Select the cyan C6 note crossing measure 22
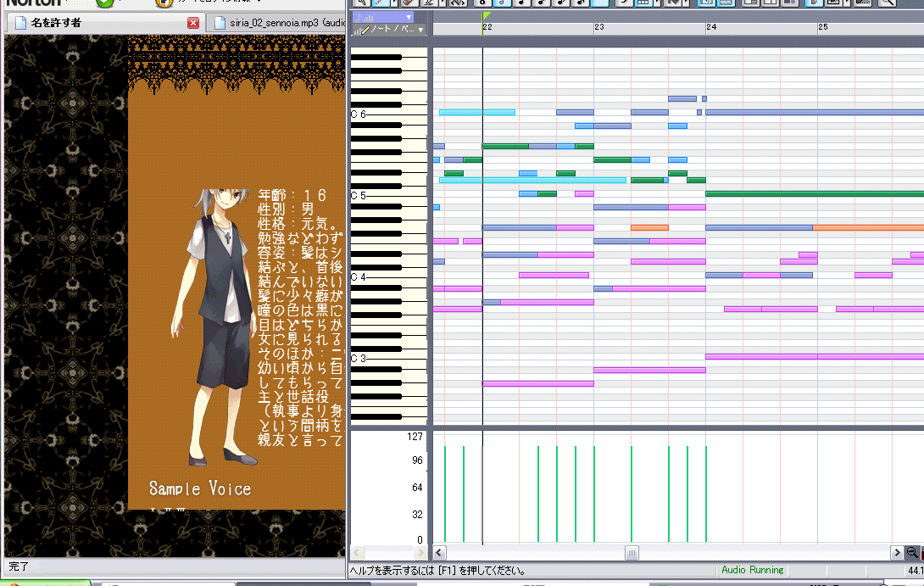The width and height of the screenshot is (924, 586). click(477, 112)
